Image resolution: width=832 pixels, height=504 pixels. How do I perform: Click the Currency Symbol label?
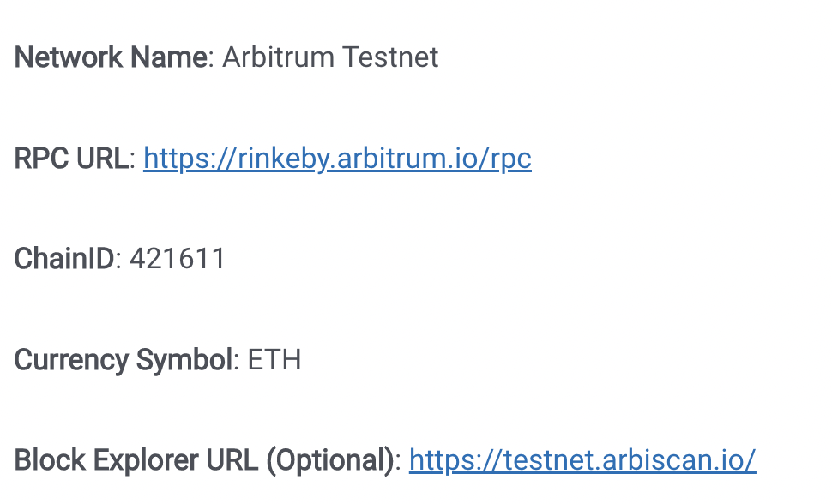[x=124, y=360]
